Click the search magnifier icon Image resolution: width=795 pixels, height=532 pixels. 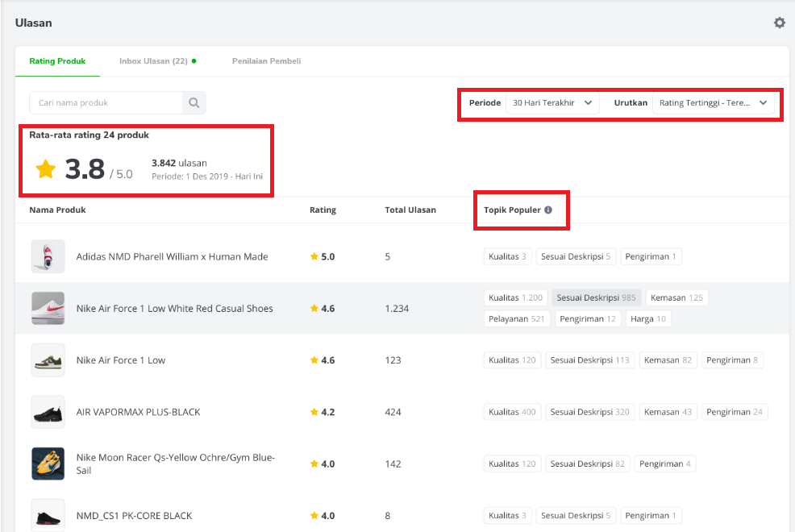point(194,103)
